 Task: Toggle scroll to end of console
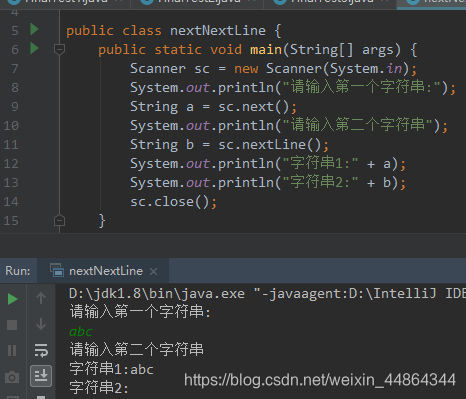pyautogui.click(x=41, y=376)
